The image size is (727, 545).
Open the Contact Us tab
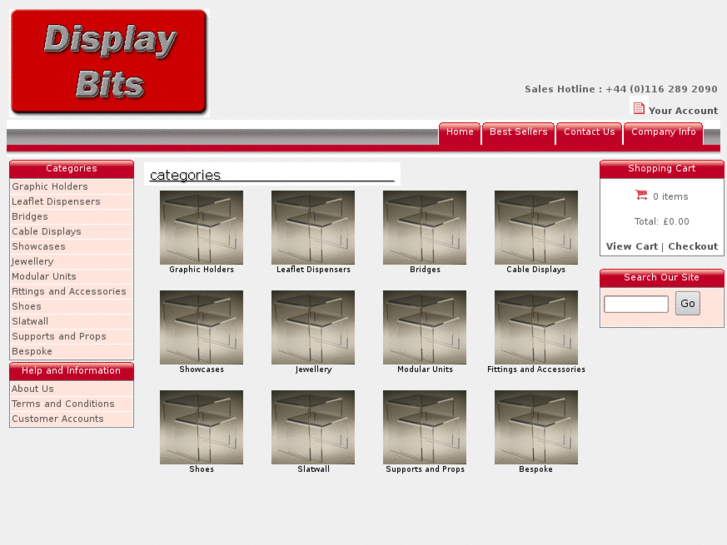pyautogui.click(x=589, y=133)
